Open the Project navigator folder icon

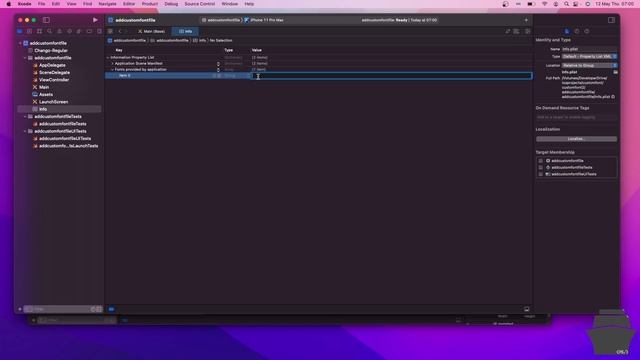[20, 31]
